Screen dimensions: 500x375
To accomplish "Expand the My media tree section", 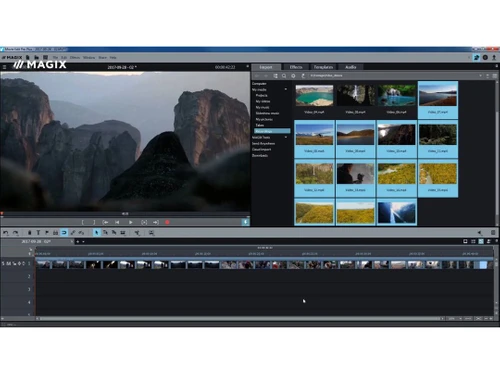I will (286, 89).
